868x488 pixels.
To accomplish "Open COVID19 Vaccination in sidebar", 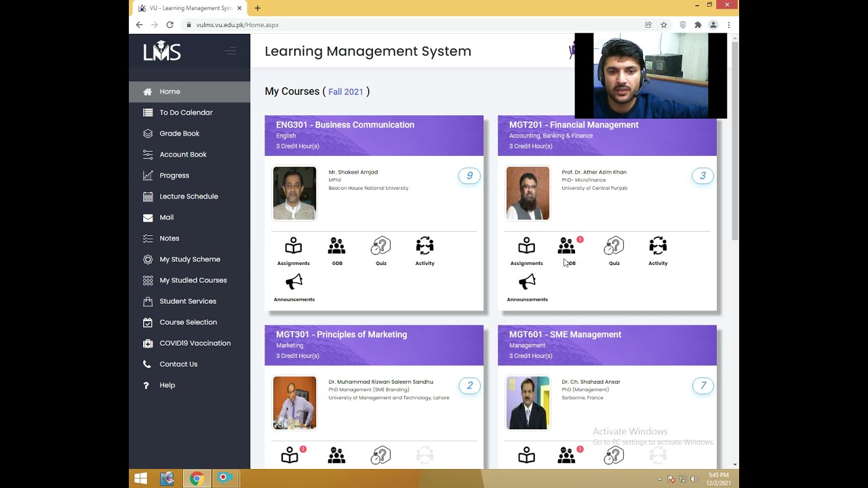I will [189, 344].
